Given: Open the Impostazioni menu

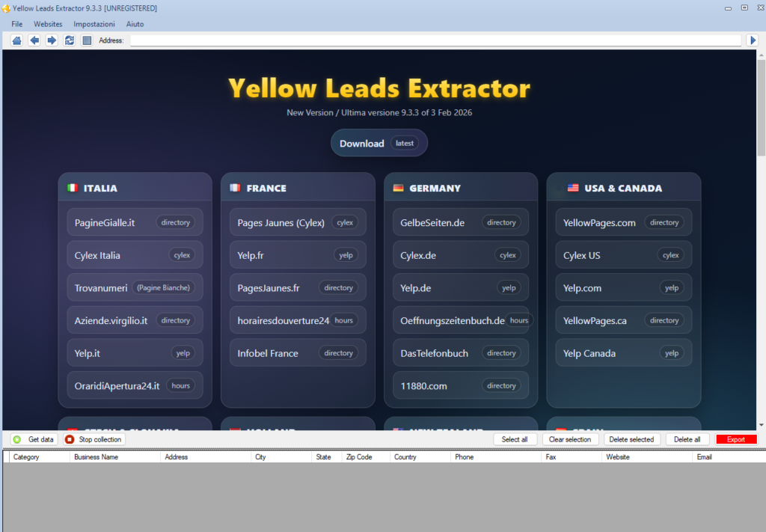Looking at the screenshot, I should pyautogui.click(x=94, y=24).
